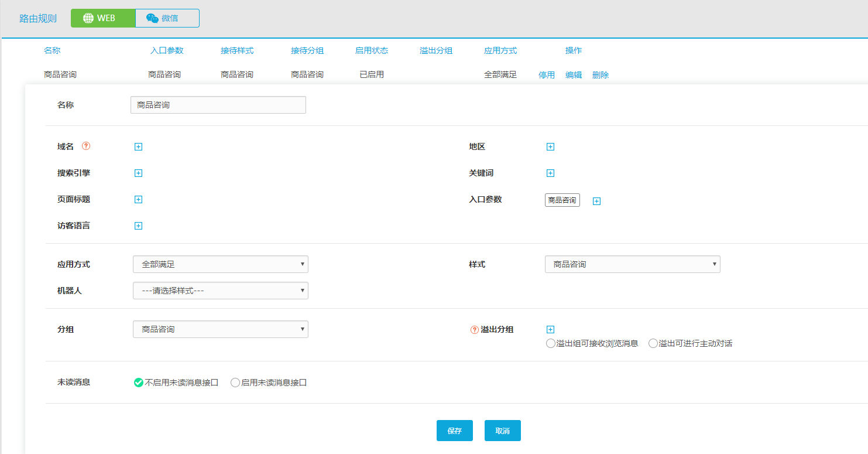This screenshot has height=454, width=868.
Task: Click the 名称 text input field
Action: pyautogui.click(x=218, y=105)
